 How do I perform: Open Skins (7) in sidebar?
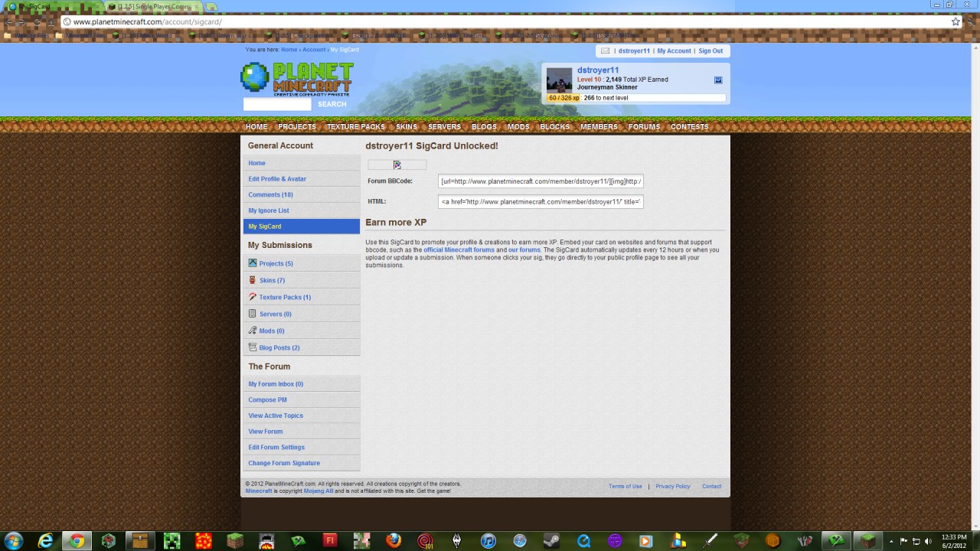272,280
